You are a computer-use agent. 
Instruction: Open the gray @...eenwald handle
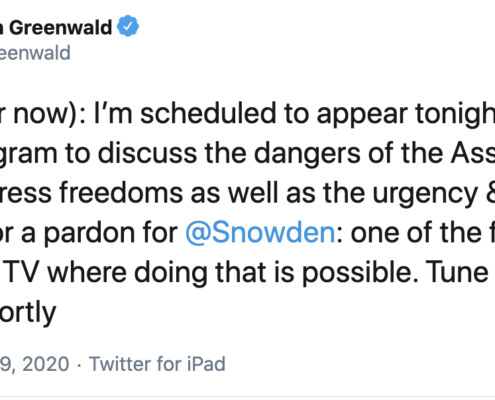35,53
